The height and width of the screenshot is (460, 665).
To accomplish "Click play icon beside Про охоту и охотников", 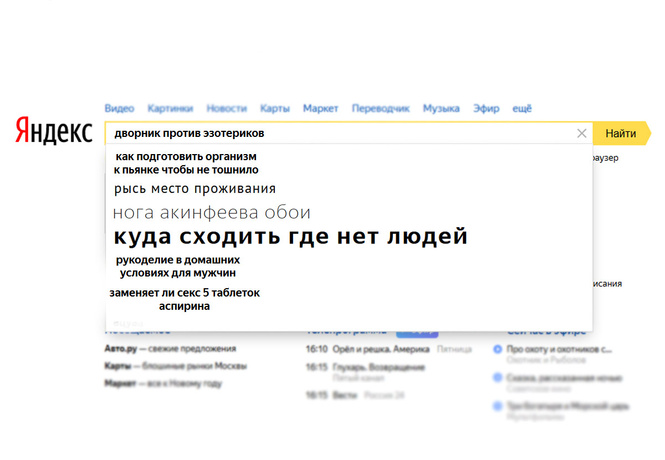I will (x=497, y=349).
